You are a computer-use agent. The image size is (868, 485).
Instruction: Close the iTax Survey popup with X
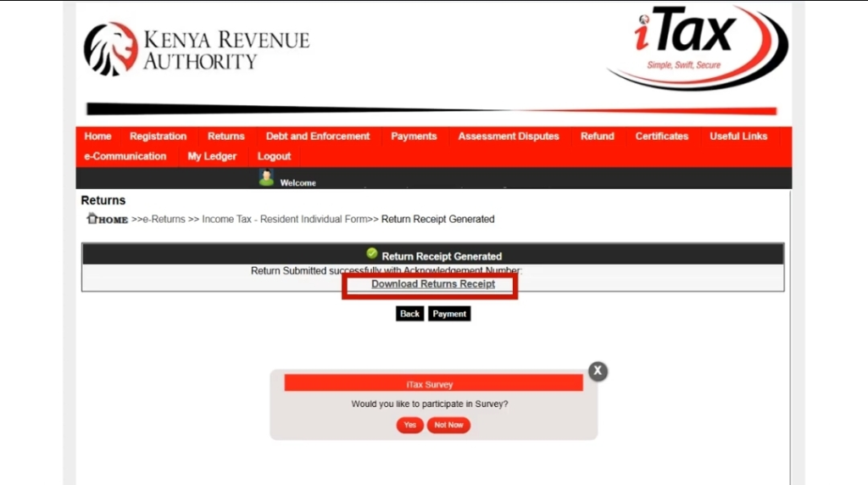click(x=598, y=371)
